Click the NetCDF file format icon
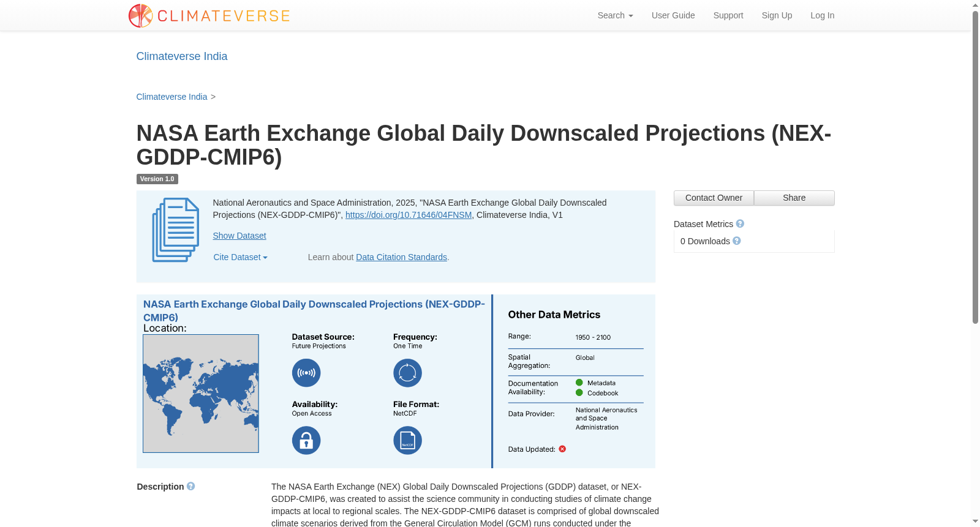The image size is (980, 527). click(407, 440)
